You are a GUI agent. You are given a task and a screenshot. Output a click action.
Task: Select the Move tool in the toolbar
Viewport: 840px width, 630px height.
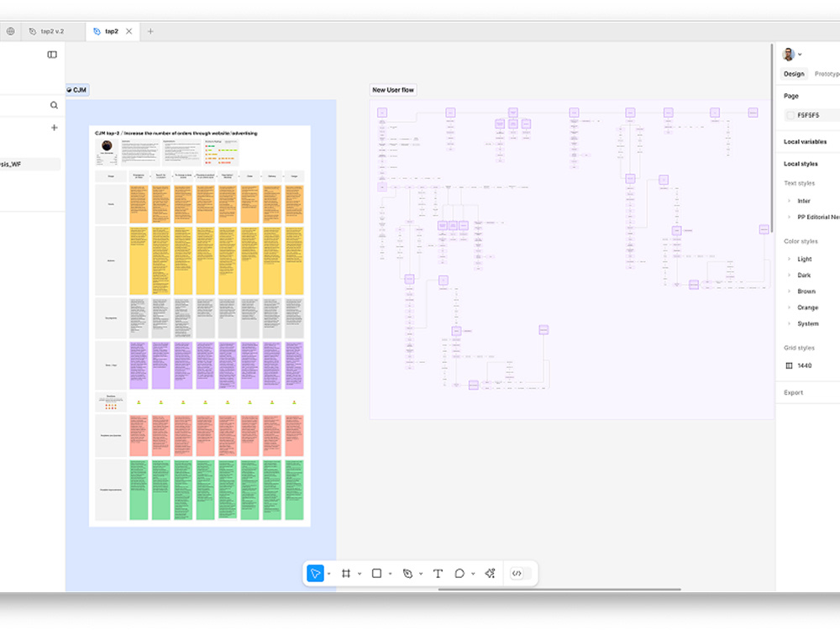[316, 573]
